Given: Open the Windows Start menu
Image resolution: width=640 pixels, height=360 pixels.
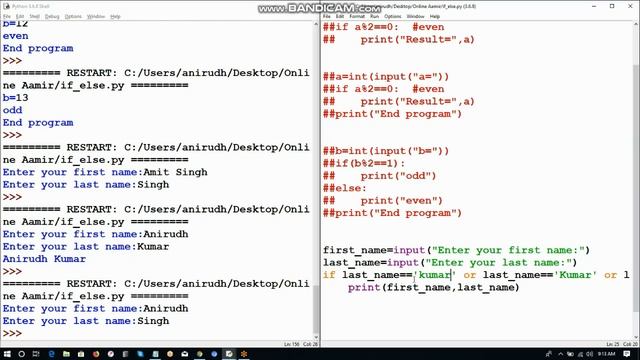Looking at the screenshot, I should 7,354.
